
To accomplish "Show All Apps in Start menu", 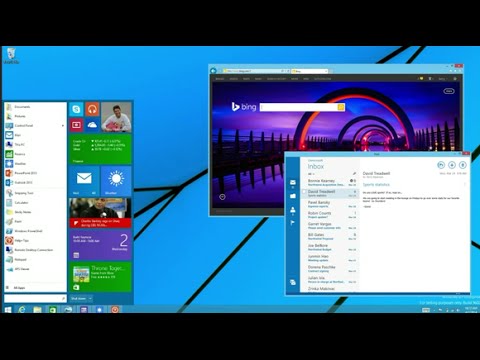I will click(35, 288).
